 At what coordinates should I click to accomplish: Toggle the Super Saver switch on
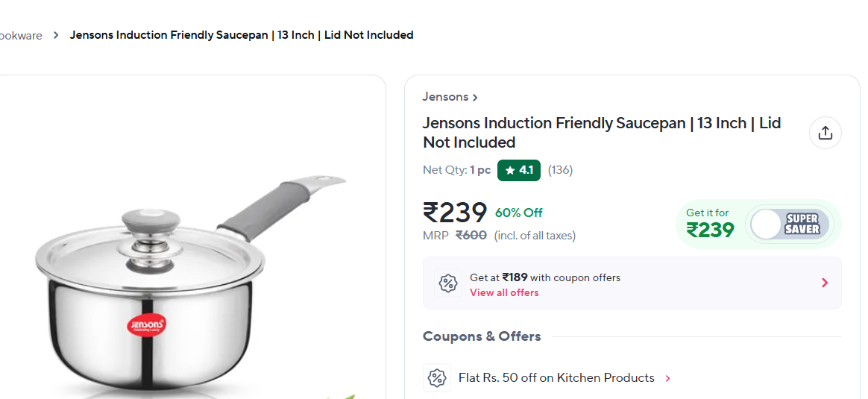tap(767, 224)
